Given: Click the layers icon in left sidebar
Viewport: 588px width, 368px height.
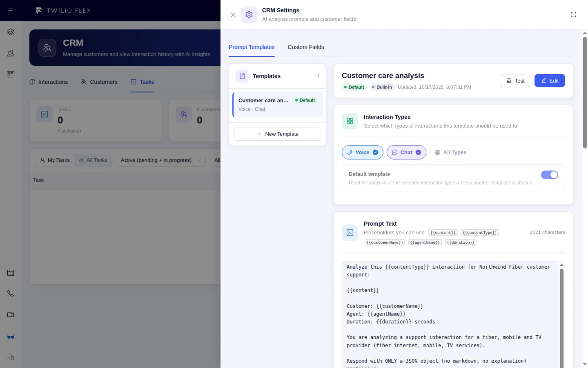Looking at the screenshot, I should pyautogui.click(x=11, y=32).
